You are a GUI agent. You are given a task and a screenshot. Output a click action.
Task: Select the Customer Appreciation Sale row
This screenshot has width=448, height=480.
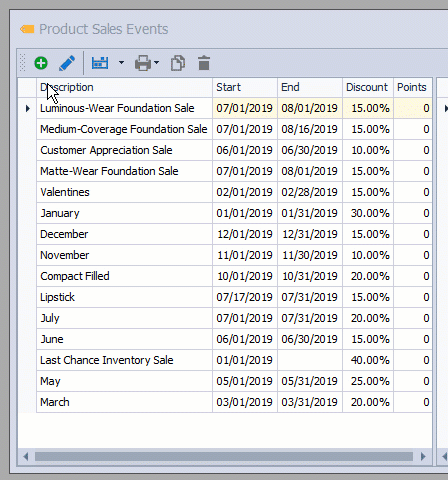pyautogui.click(x=234, y=150)
